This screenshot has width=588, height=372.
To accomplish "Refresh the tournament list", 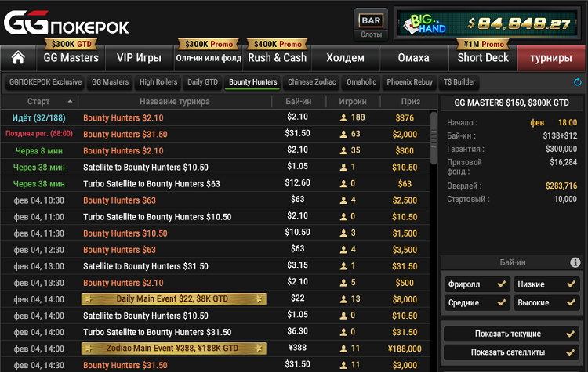I will [578, 82].
